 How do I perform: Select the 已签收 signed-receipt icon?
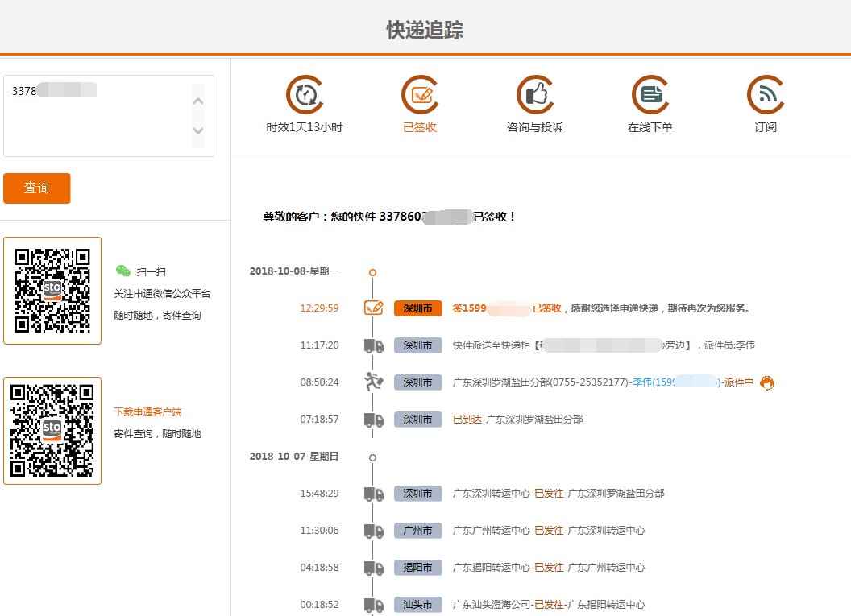(420, 94)
